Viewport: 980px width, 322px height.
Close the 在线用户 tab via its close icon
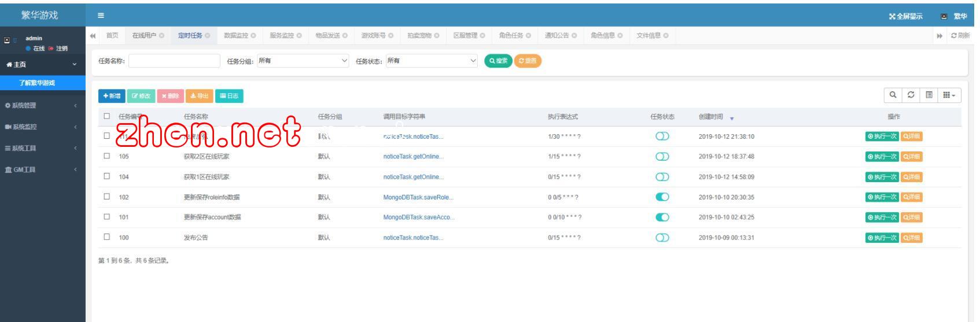[162, 36]
